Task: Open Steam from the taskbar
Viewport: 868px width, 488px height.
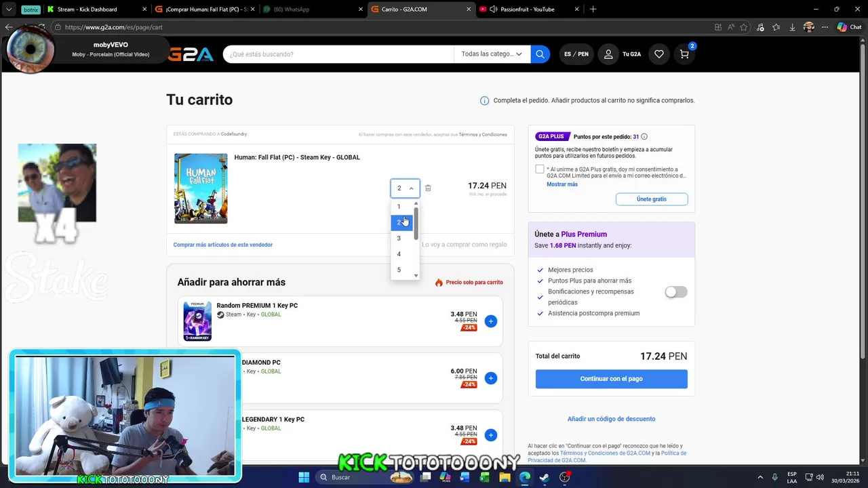Action: point(545,477)
